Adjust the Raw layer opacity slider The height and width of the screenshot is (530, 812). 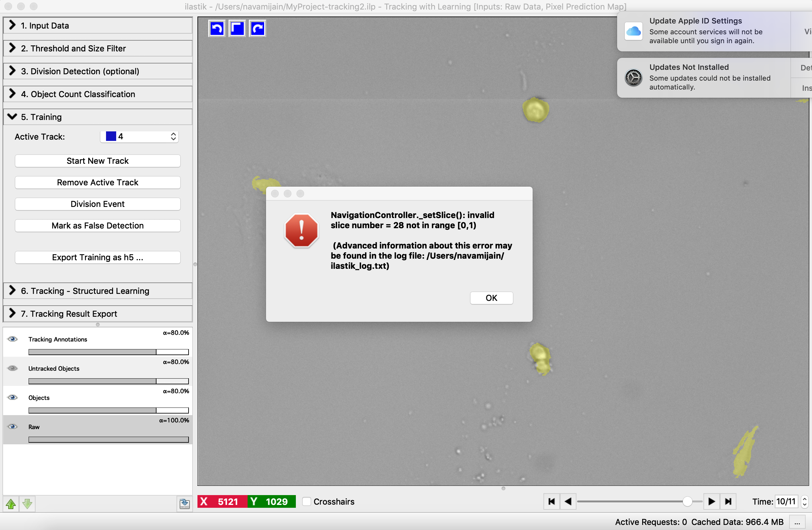109,440
